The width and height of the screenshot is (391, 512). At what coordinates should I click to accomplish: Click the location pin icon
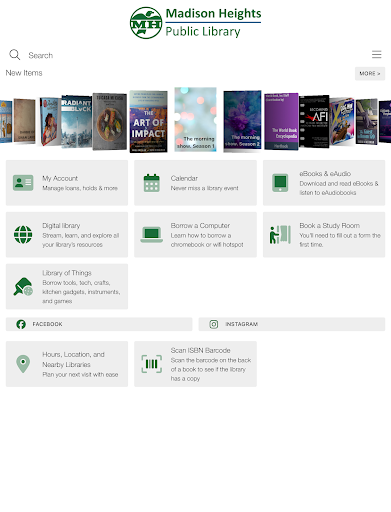(23, 364)
